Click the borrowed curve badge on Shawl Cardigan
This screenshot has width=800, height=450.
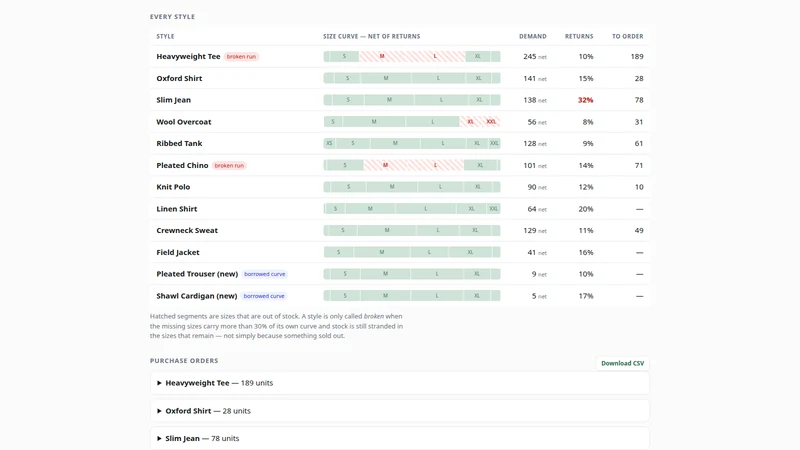coord(264,296)
